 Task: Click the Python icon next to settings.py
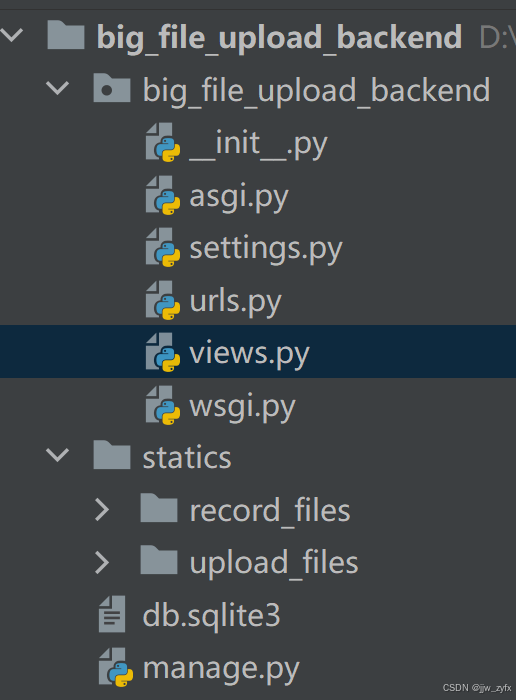[x=163, y=248]
